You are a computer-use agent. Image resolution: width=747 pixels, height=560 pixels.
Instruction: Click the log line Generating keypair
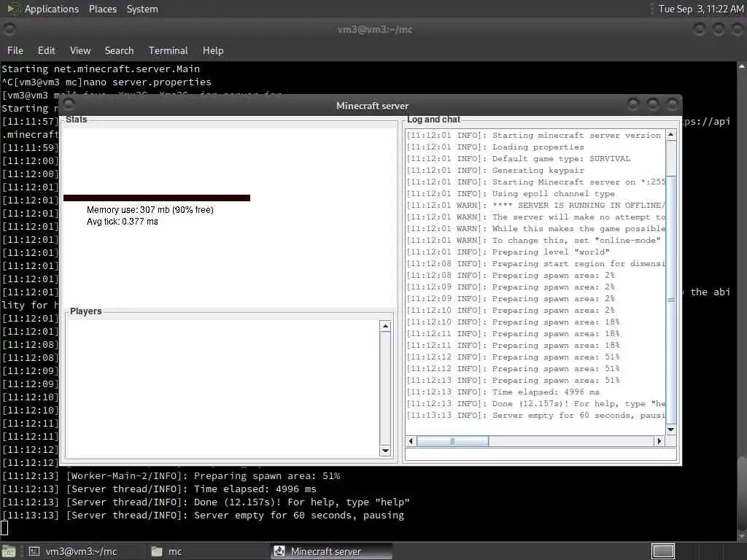tap(495, 170)
